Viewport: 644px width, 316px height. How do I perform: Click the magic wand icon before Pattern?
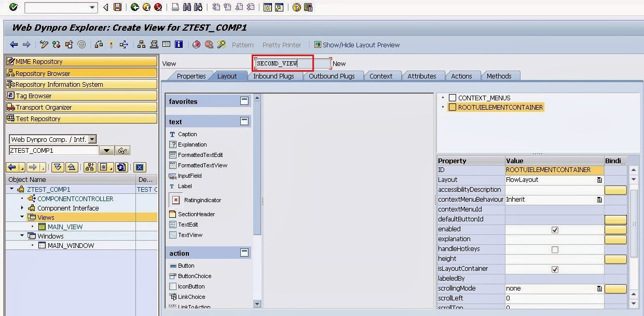click(222, 45)
